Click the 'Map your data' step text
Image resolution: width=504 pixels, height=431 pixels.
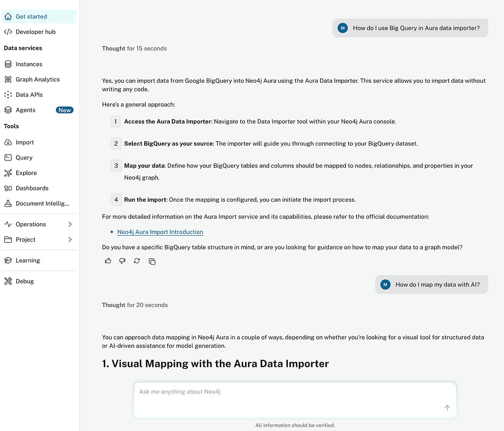(298, 172)
